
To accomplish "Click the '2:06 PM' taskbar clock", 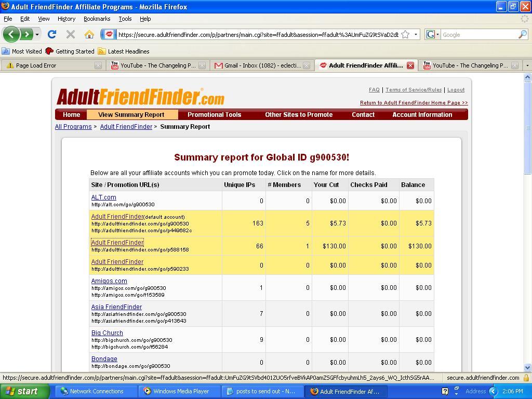I will click(513, 391).
